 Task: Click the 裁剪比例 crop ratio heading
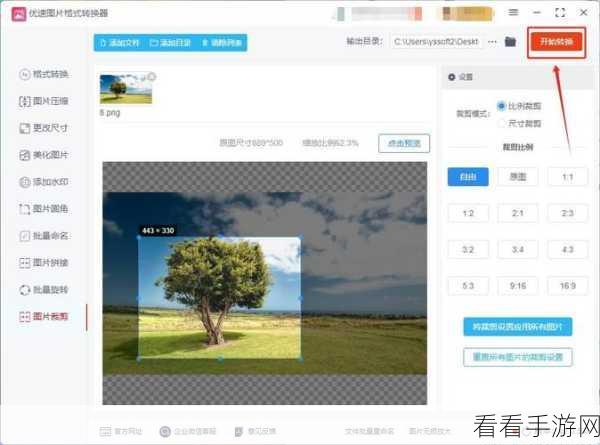(518, 147)
